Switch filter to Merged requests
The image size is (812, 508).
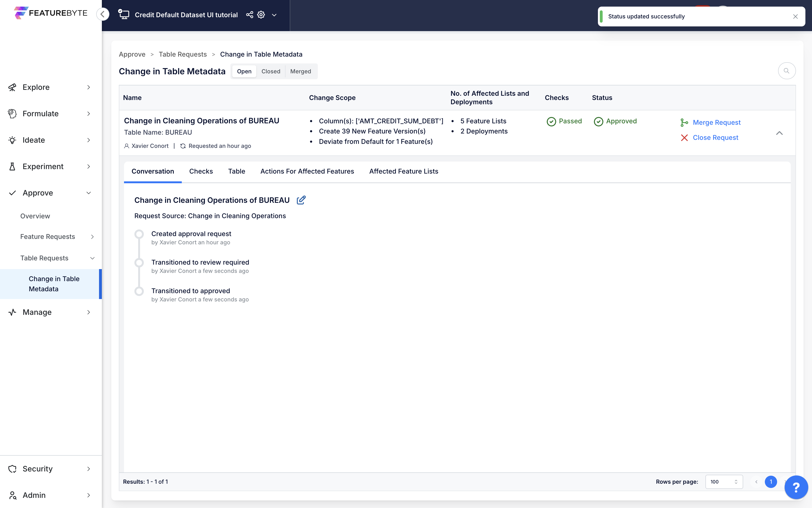tap(300, 71)
